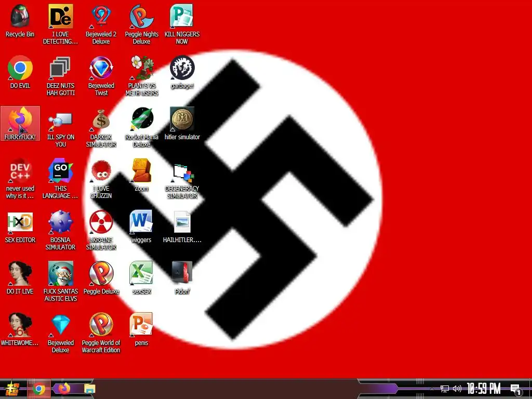
Task: Select the Microsoft Publisher shortcut icon
Action: pos(182,16)
